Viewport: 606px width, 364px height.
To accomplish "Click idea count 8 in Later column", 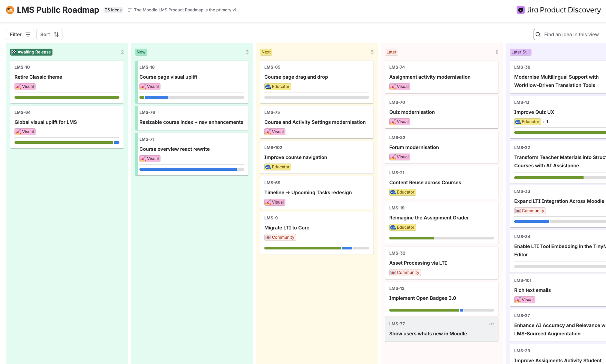I will [x=497, y=52].
